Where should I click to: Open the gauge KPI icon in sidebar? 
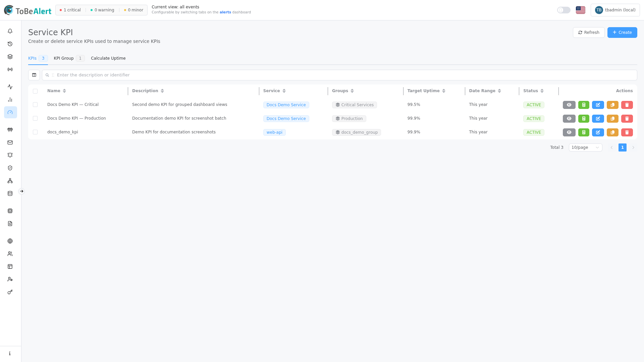click(10, 112)
